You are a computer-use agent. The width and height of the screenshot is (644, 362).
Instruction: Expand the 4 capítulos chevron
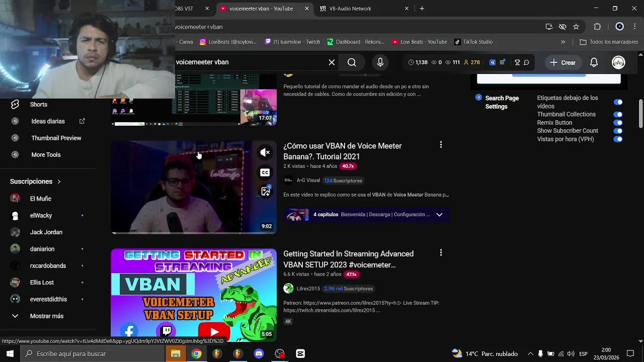439,215
